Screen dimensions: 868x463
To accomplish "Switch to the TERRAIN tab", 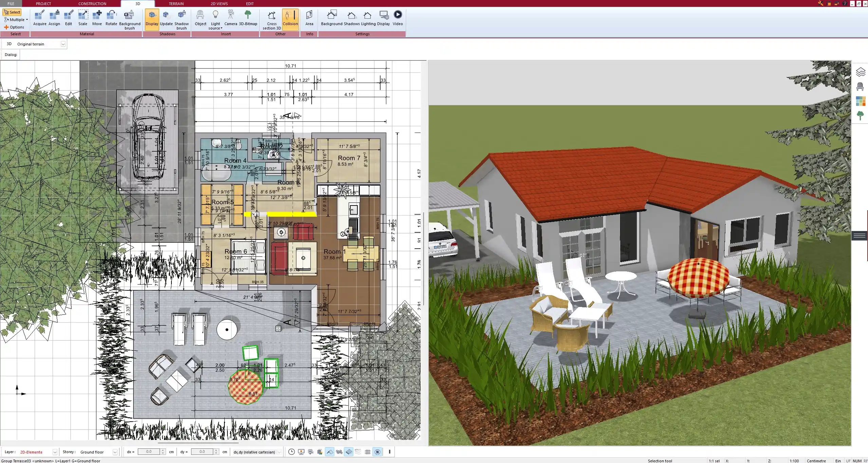I will pyautogui.click(x=176, y=3).
